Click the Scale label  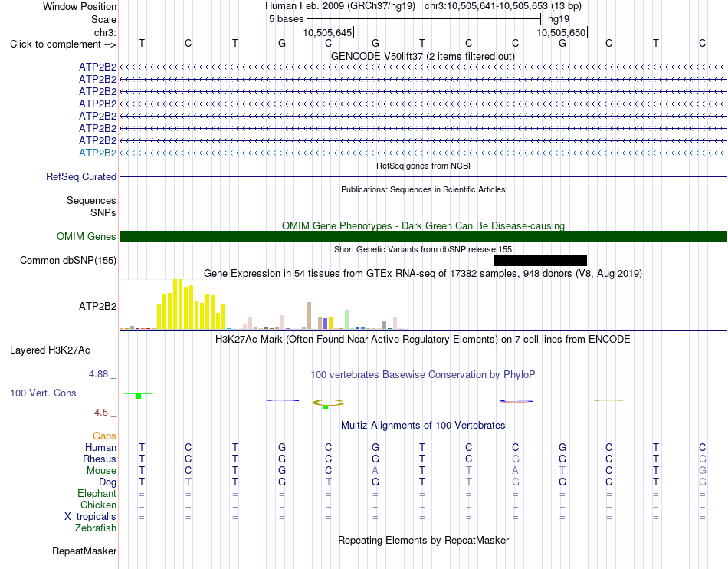tap(103, 19)
